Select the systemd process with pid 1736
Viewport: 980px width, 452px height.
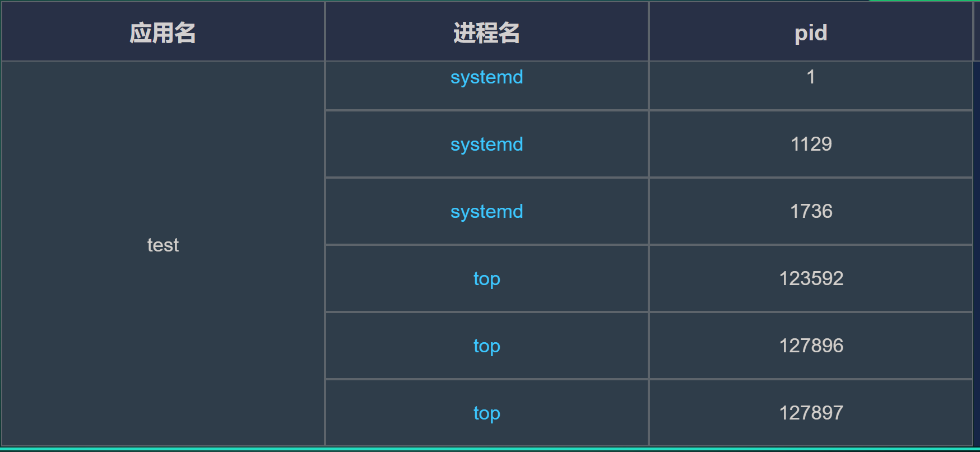486,212
